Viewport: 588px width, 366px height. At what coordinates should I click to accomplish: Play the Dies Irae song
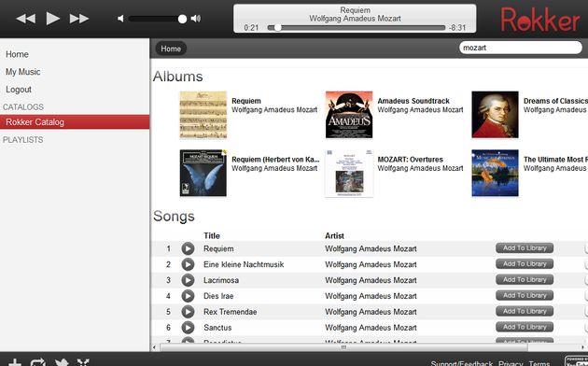pyautogui.click(x=188, y=296)
